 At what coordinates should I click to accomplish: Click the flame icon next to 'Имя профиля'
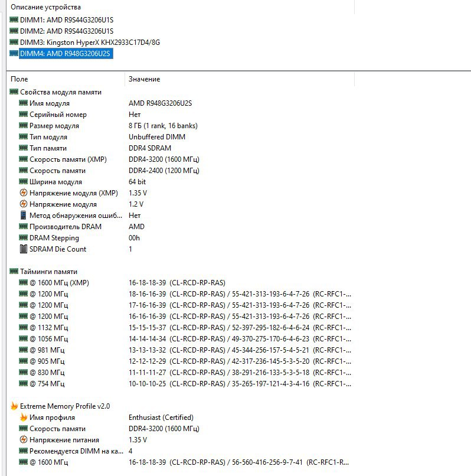(24, 418)
